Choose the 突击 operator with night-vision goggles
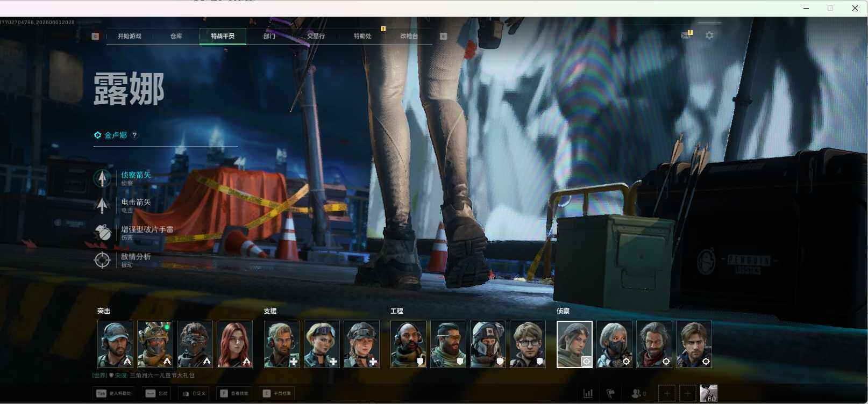This screenshot has height=404, width=868. pos(195,344)
